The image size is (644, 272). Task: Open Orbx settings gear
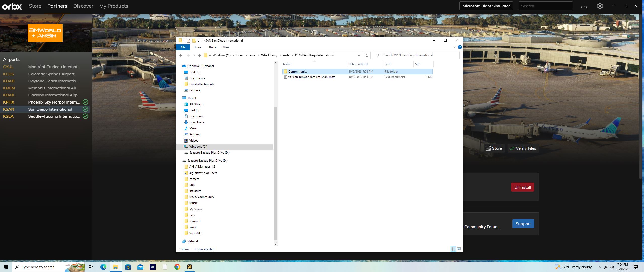[x=600, y=6]
